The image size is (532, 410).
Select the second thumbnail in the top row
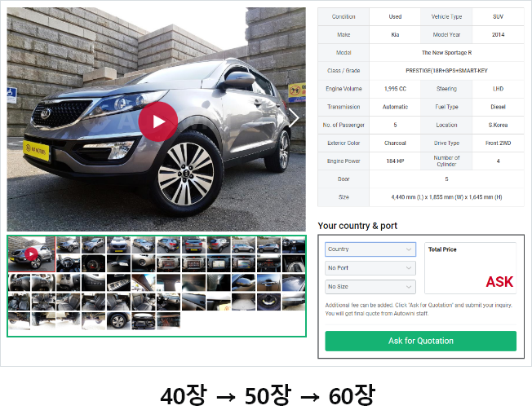pos(69,245)
